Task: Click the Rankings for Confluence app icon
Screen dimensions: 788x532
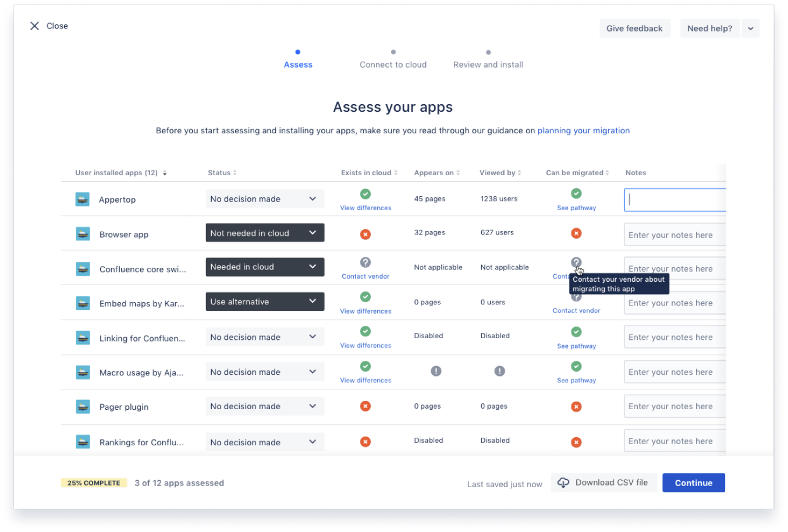Action: click(83, 442)
